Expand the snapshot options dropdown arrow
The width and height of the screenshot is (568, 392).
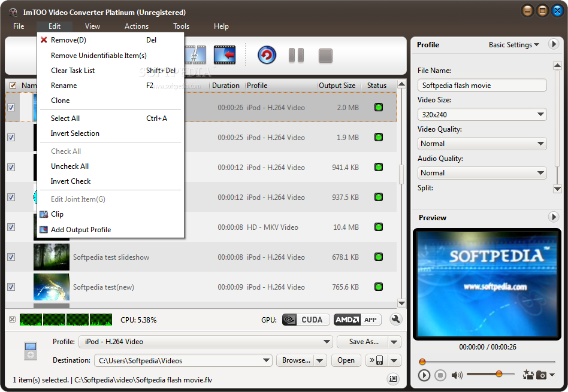coord(552,375)
